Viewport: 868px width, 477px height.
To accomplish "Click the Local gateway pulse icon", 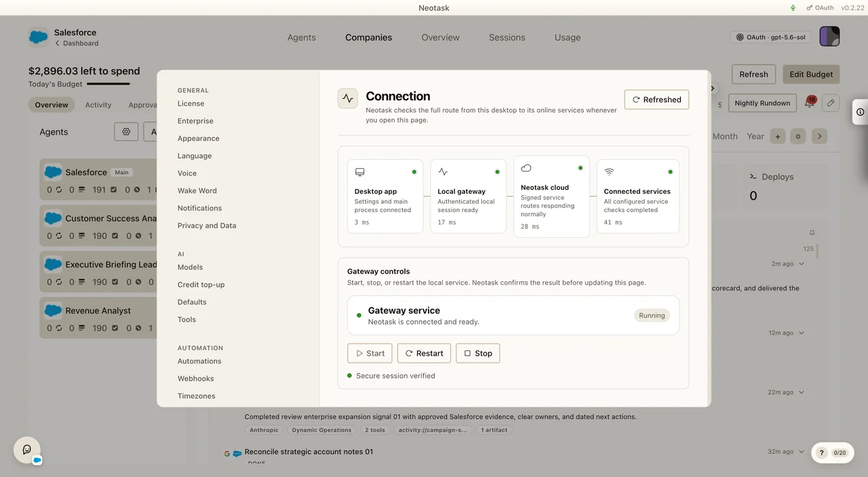I will coord(443,172).
